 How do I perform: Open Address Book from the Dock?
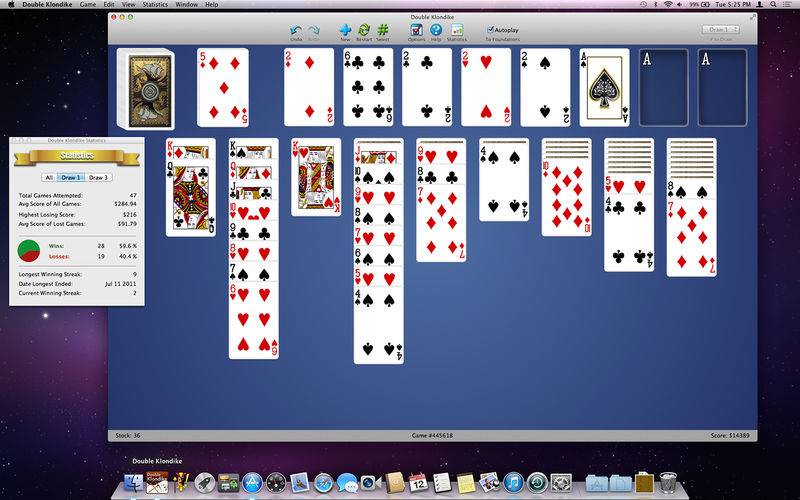click(x=394, y=483)
